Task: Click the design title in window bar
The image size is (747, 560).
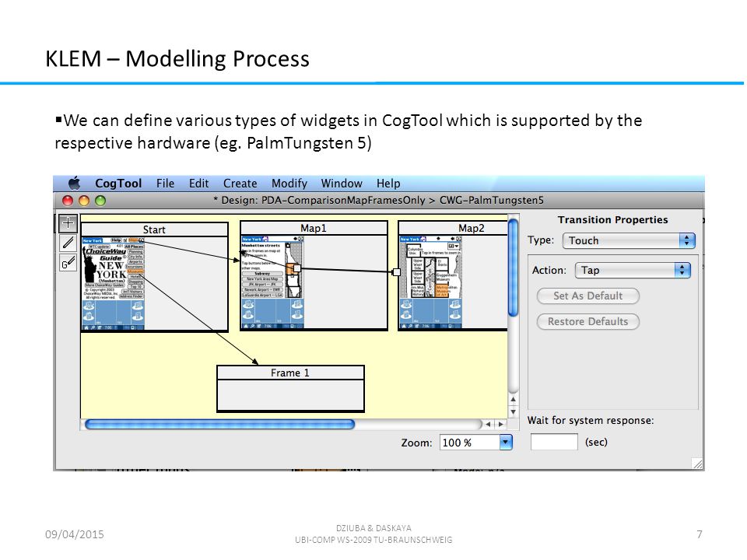Action: pyautogui.click(x=378, y=200)
